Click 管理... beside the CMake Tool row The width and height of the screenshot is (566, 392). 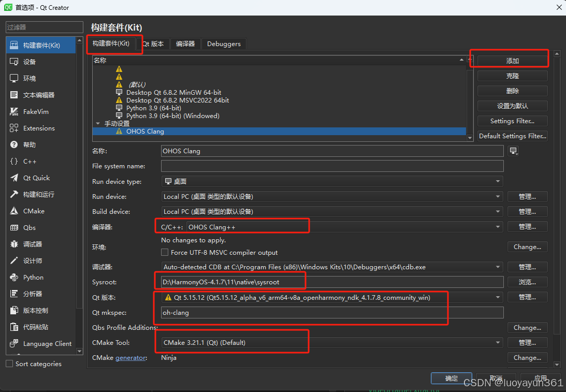pyautogui.click(x=527, y=343)
